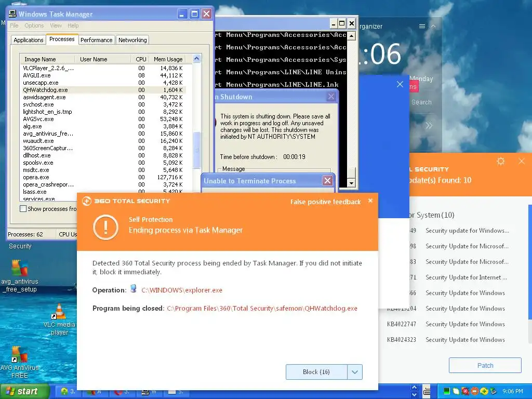
Task: Click the Block (16) button
Action: tap(316, 372)
